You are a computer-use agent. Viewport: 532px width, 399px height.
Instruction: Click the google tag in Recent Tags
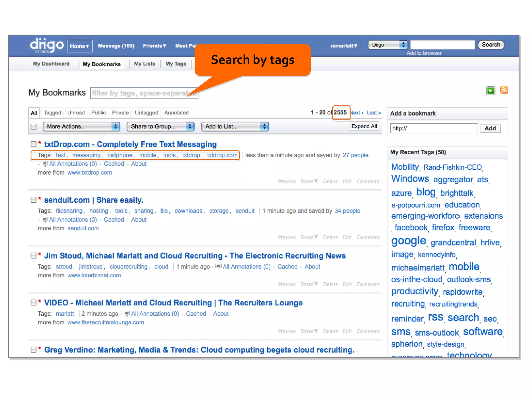[409, 241]
